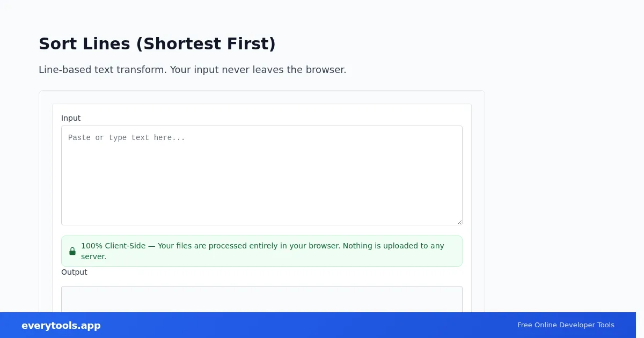Screen dimensions: 644x338
Task: Click the '100% Client-Side' notice text
Action: pos(113,246)
